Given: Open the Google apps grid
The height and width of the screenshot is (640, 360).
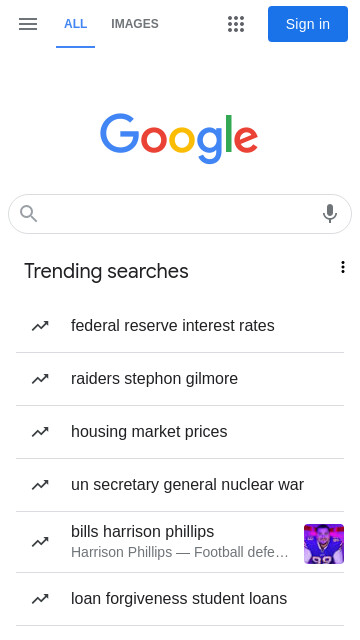Looking at the screenshot, I should tap(236, 24).
